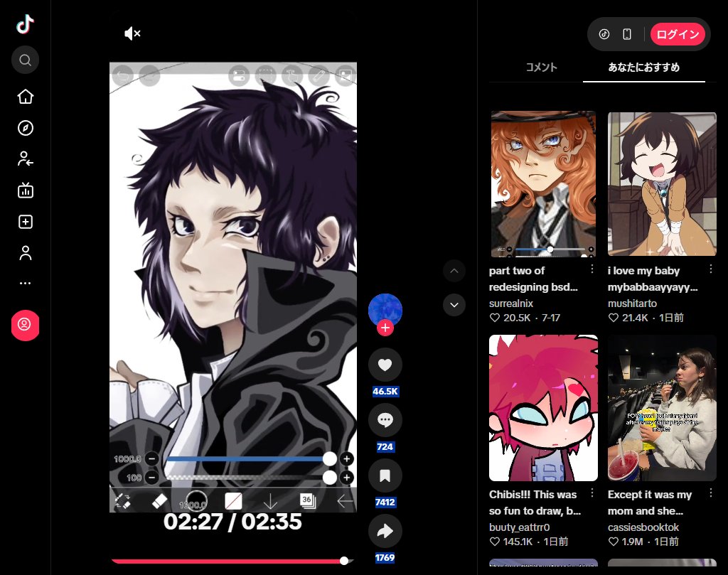Click the red round account button
The image size is (728, 575).
click(x=25, y=325)
